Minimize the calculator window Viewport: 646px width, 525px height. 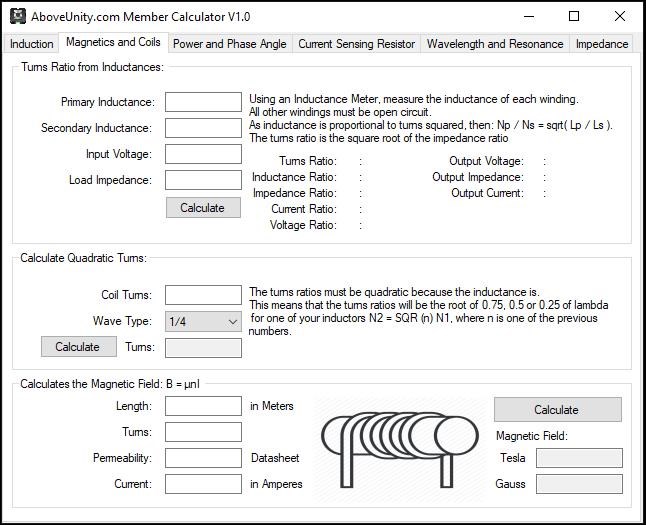[x=529, y=16]
